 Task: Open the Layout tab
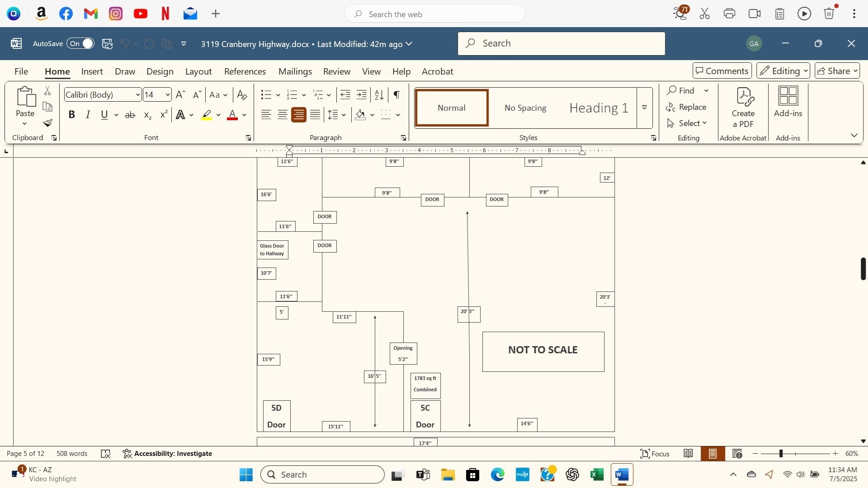click(198, 71)
